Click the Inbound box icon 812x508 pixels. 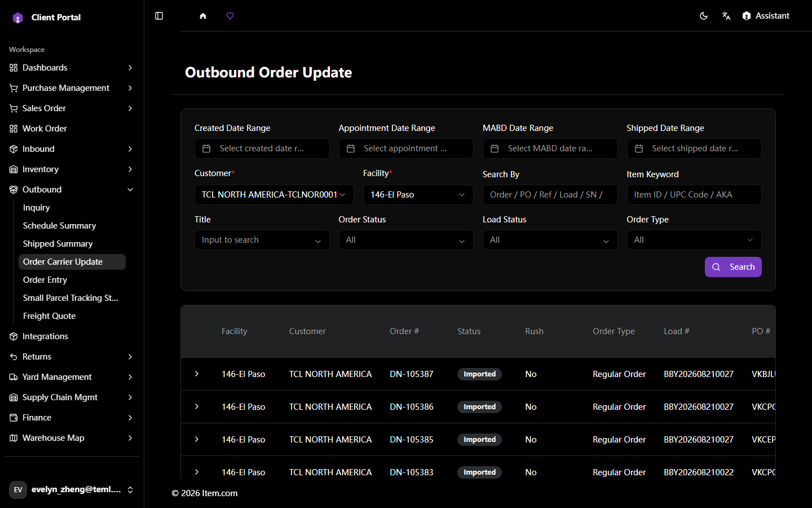(14, 149)
